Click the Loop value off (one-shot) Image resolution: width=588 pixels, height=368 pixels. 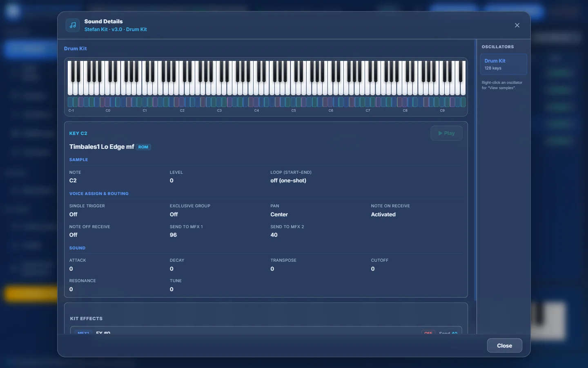tap(288, 180)
